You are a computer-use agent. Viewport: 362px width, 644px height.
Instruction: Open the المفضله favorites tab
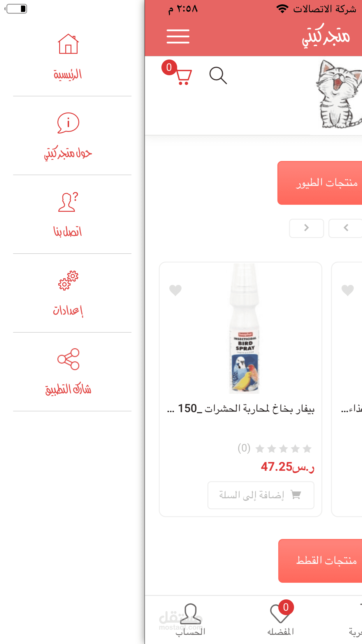[280, 618]
